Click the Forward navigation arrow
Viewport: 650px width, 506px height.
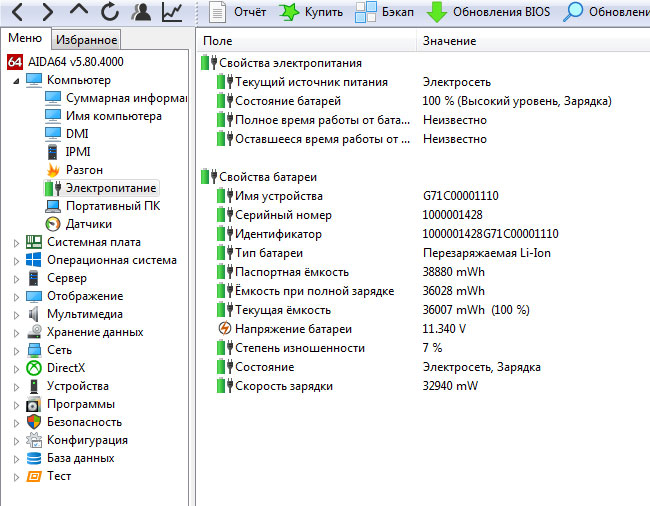pos(48,12)
